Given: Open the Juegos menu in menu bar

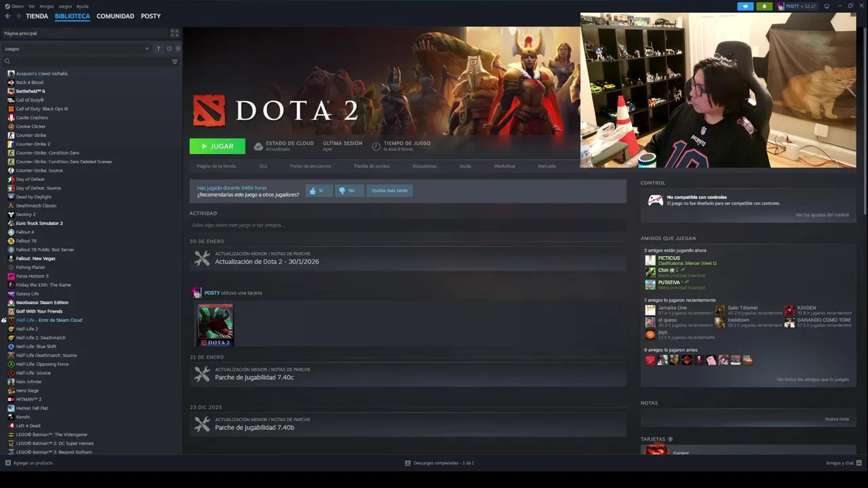Looking at the screenshot, I should click(65, 6).
